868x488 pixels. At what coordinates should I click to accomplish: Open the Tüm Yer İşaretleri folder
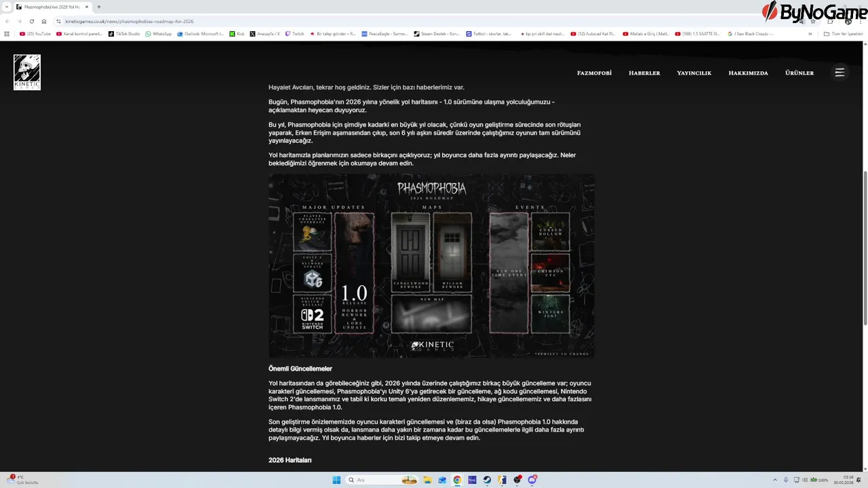click(843, 33)
